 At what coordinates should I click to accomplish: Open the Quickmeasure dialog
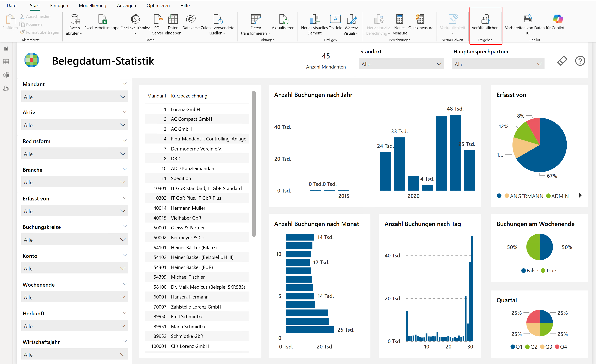click(421, 22)
